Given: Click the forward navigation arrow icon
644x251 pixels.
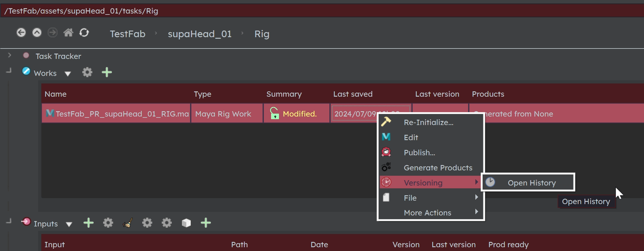Looking at the screenshot, I should pyautogui.click(x=53, y=32).
